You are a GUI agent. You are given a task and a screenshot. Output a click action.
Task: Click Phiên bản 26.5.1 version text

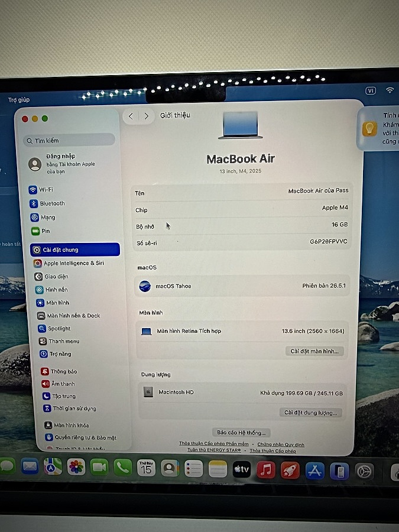click(324, 286)
